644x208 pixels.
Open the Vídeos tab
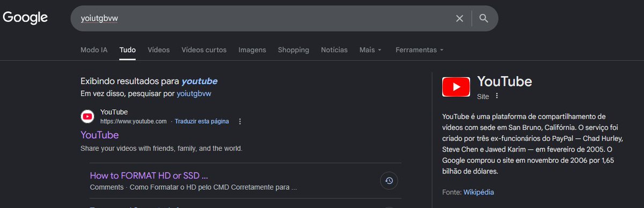(158, 49)
